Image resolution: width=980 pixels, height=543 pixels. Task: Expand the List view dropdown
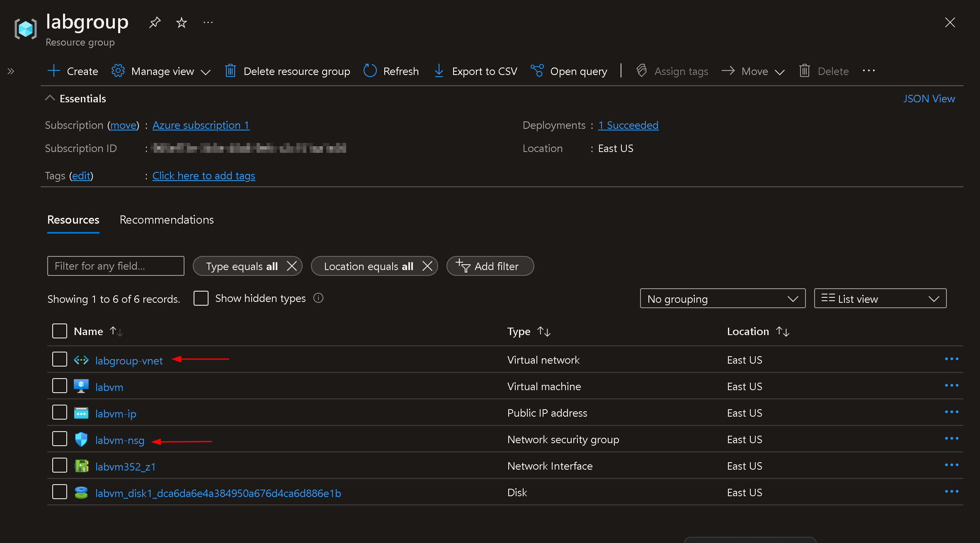pyautogui.click(x=880, y=299)
